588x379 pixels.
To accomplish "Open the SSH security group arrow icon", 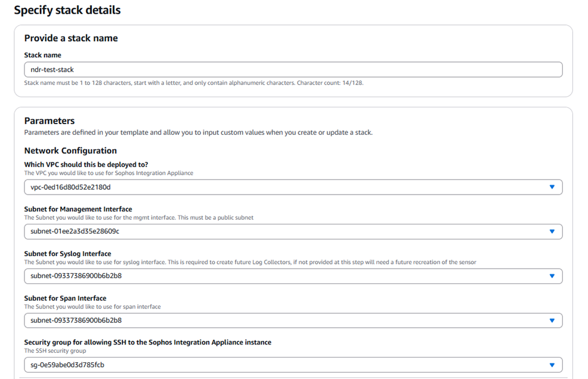I will (552, 365).
